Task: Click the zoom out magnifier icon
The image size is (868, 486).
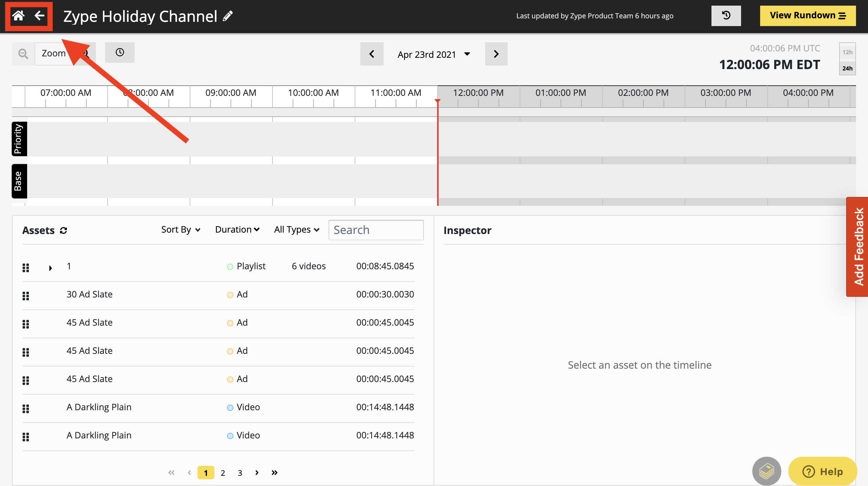Action: pos(23,54)
